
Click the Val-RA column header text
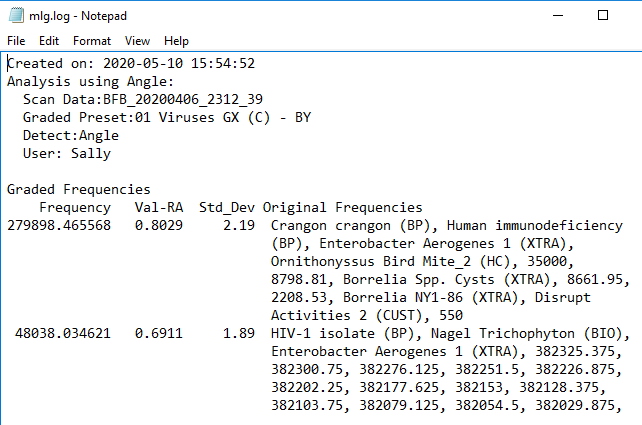[x=159, y=207]
